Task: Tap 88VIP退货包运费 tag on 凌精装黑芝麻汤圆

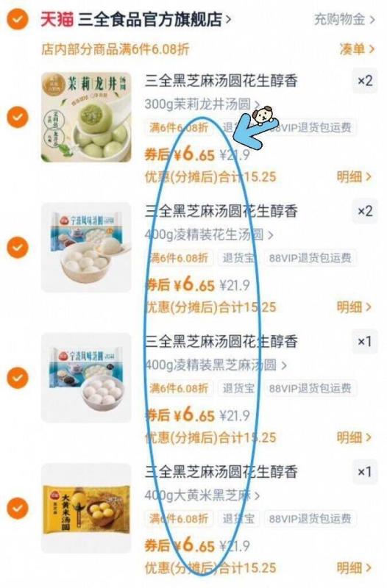Action: 310,389
